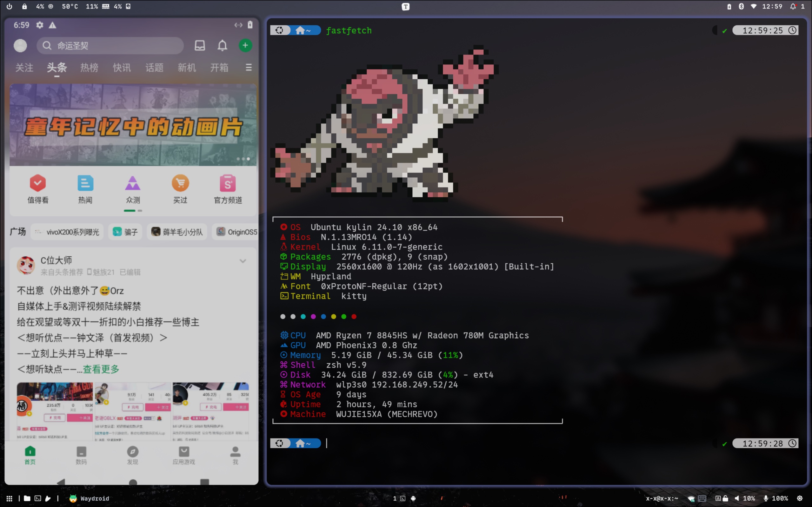This screenshot has width=812, height=507.
Task: Open the user avatar in the phone app
Action: click(x=20, y=46)
